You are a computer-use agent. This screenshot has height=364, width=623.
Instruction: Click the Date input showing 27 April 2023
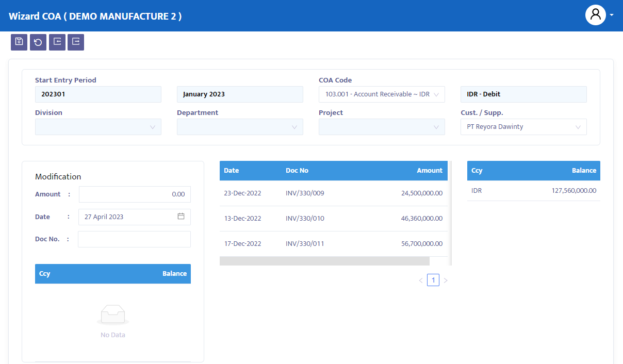pyautogui.click(x=135, y=217)
